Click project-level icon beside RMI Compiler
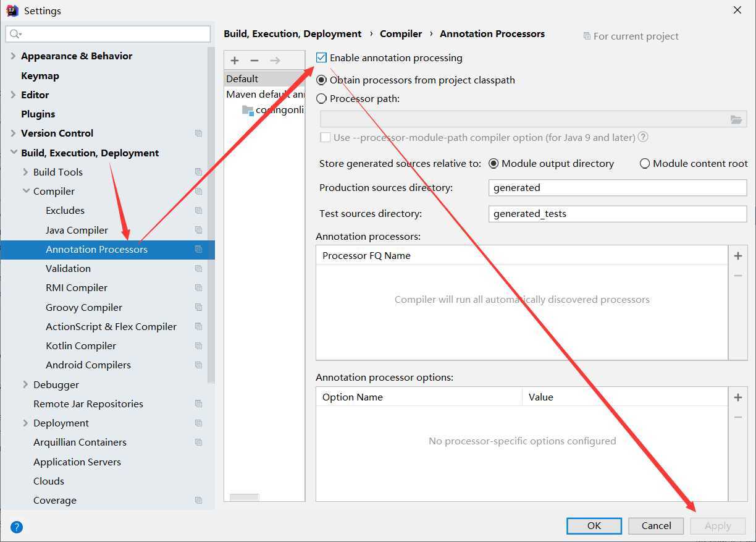The width and height of the screenshot is (756, 542). click(x=198, y=288)
